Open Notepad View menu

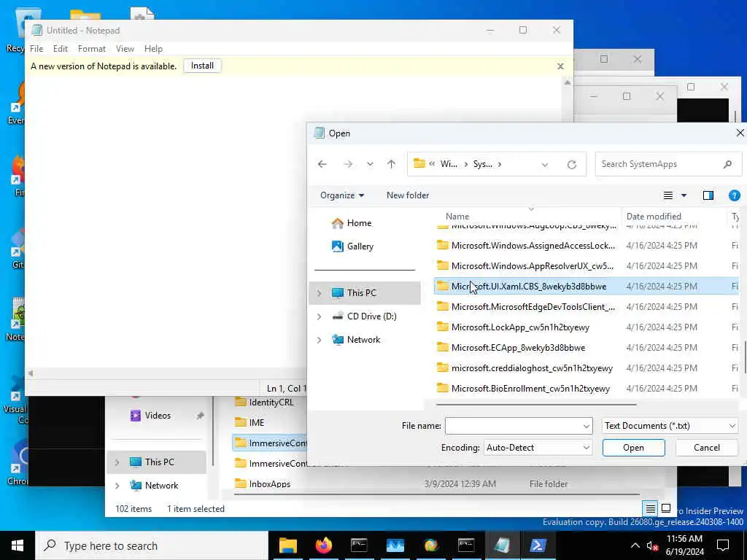pyautogui.click(x=125, y=49)
